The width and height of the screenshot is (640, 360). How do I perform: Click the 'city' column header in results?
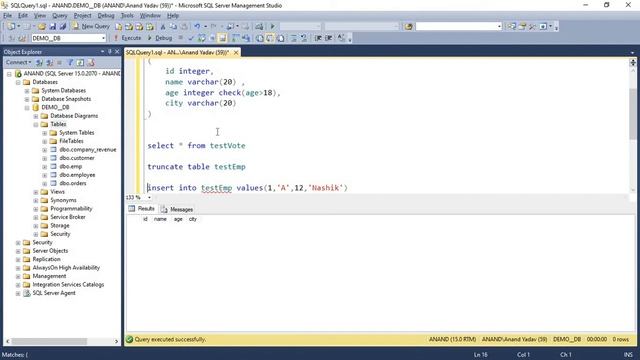point(193,219)
